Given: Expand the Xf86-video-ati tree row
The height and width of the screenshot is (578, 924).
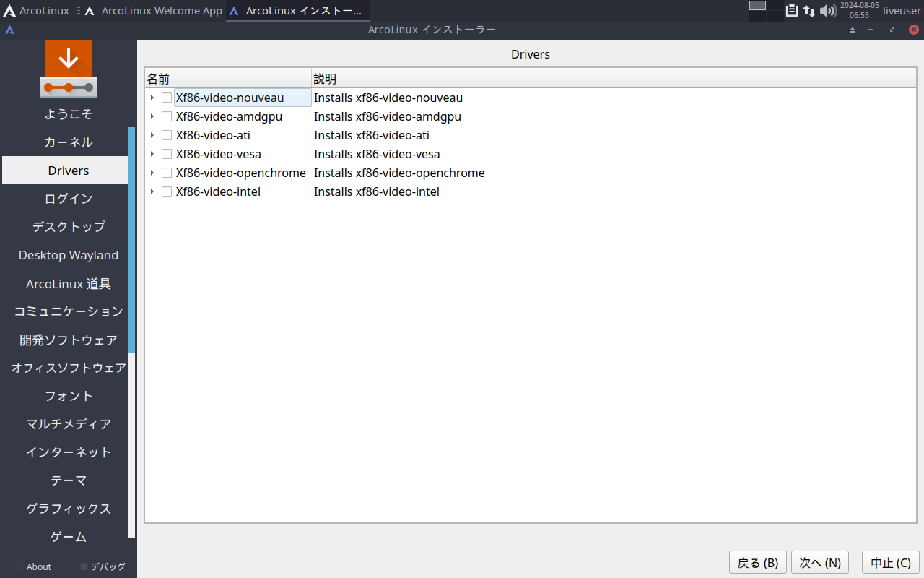Looking at the screenshot, I should point(152,135).
